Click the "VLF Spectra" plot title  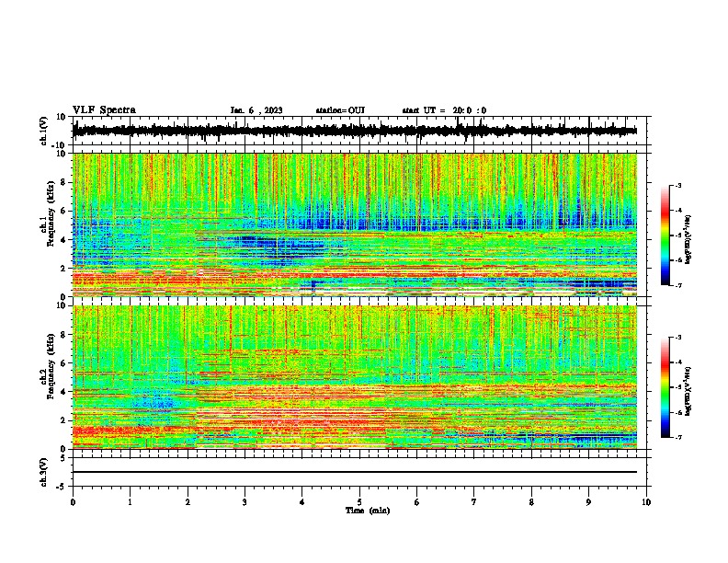(104, 110)
